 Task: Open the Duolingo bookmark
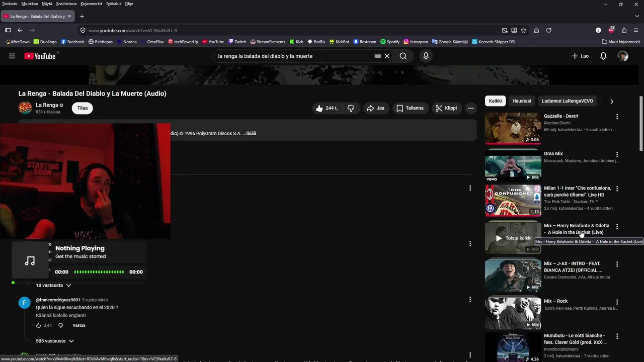coord(45,42)
